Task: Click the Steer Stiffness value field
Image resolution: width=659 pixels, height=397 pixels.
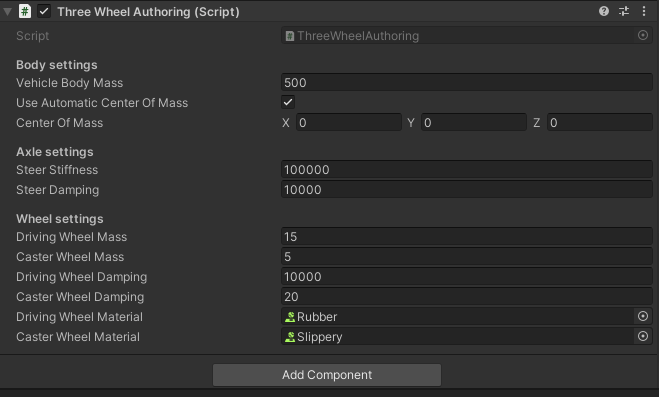Action: (x=467, y=170)
